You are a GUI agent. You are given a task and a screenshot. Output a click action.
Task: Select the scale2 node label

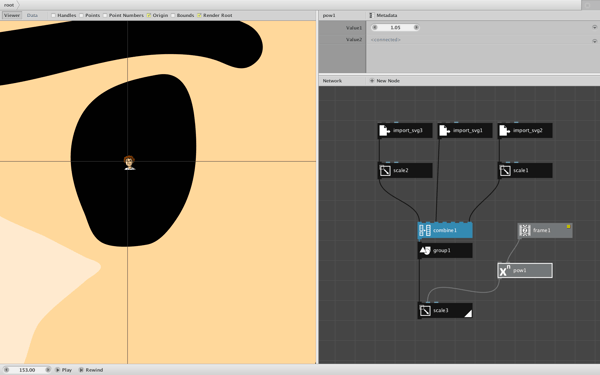point(401,170)
